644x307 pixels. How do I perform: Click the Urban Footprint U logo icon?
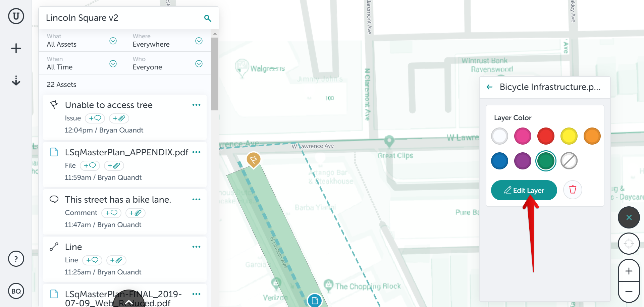click(x=16, y=16)
